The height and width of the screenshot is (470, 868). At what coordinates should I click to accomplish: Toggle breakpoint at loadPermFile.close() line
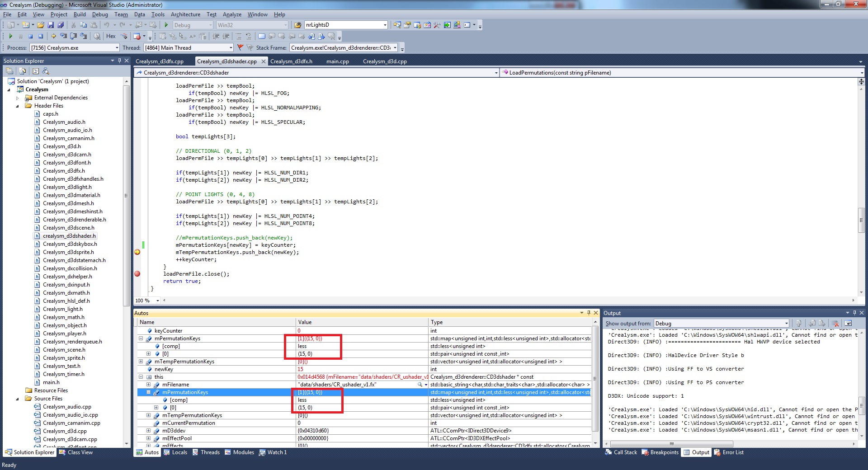(137, 274)
